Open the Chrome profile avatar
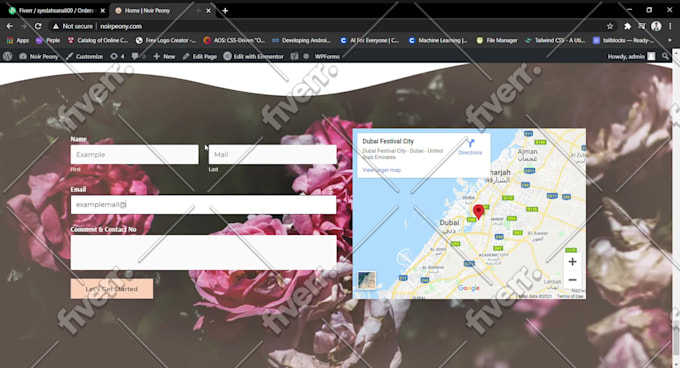This screenshot has width=680, height=368. pos(656,26)
